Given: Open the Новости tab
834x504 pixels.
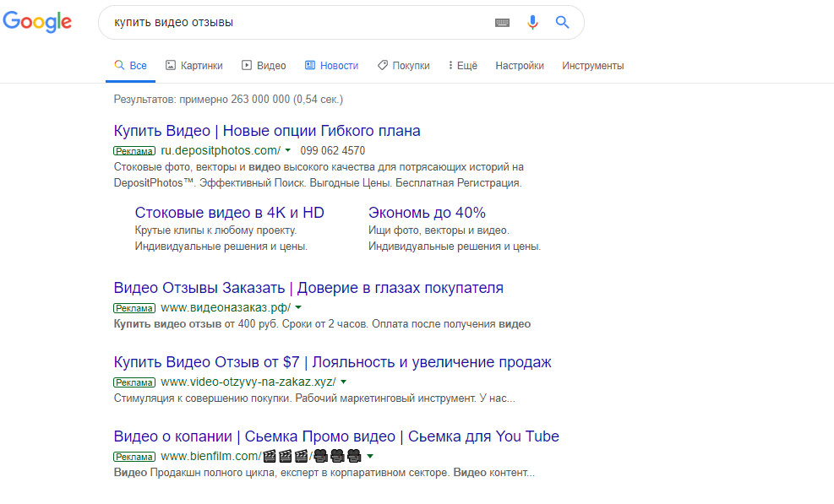Looking at the screenshot, I should (331, 65).
